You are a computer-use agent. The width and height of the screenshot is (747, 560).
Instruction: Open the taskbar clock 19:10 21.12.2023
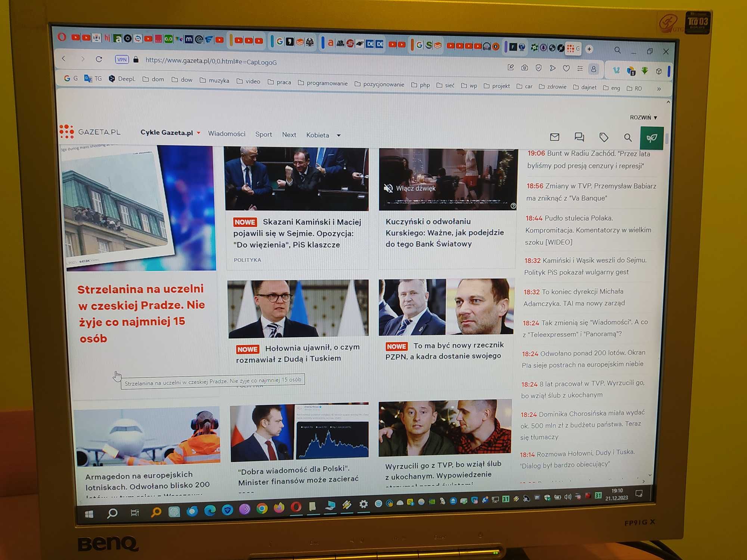tap(617, 494)
